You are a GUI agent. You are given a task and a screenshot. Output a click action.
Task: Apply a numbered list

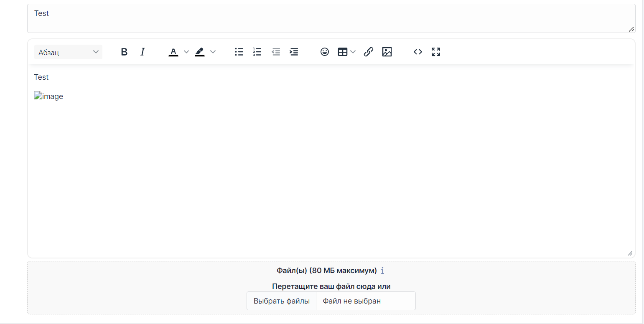click(x=257, y=52)
